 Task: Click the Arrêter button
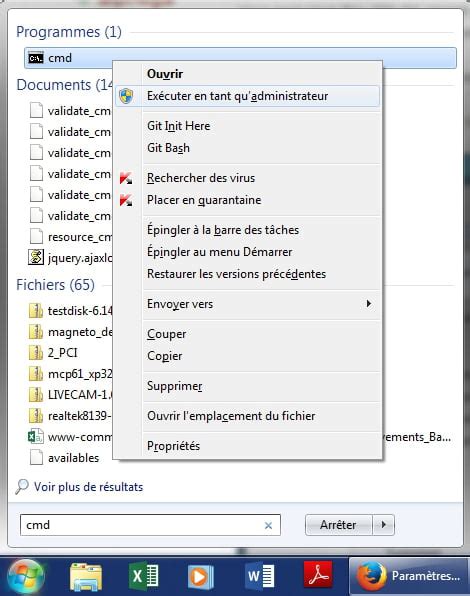[x=339, y=525]
